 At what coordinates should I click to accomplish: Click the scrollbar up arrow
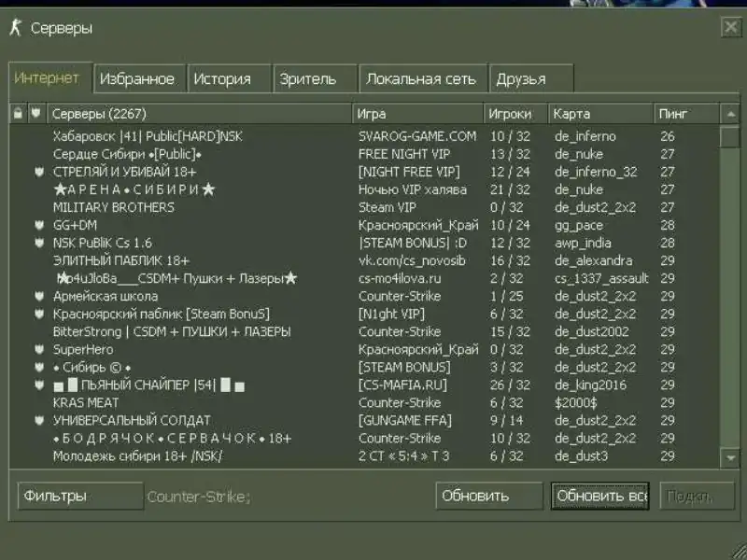click(x=730, y=114)
